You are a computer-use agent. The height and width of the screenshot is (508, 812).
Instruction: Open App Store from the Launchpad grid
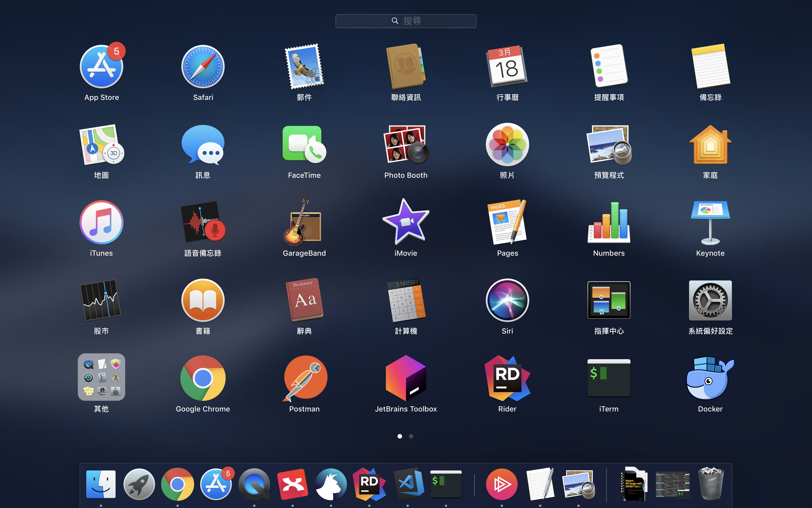pos(102,67)
